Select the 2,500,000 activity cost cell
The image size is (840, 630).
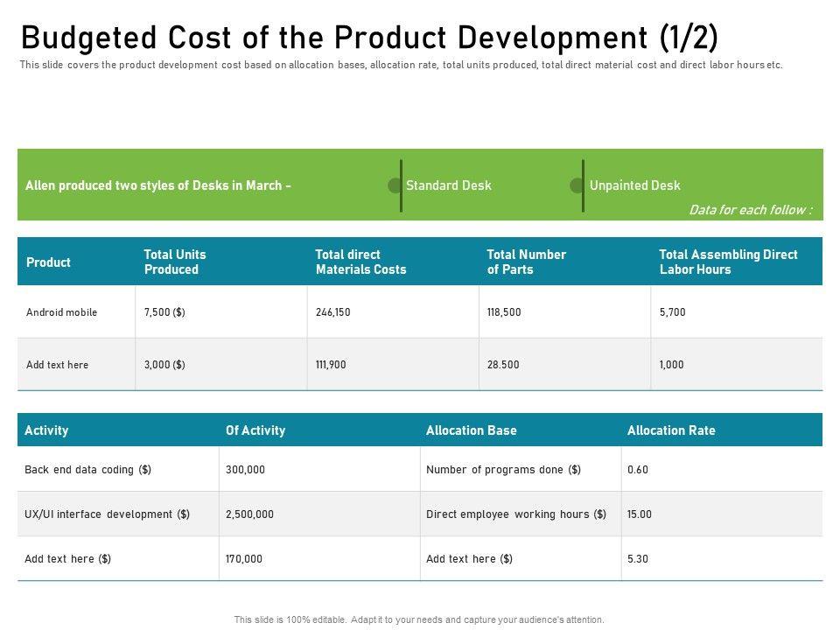click(x=249, y=514)
